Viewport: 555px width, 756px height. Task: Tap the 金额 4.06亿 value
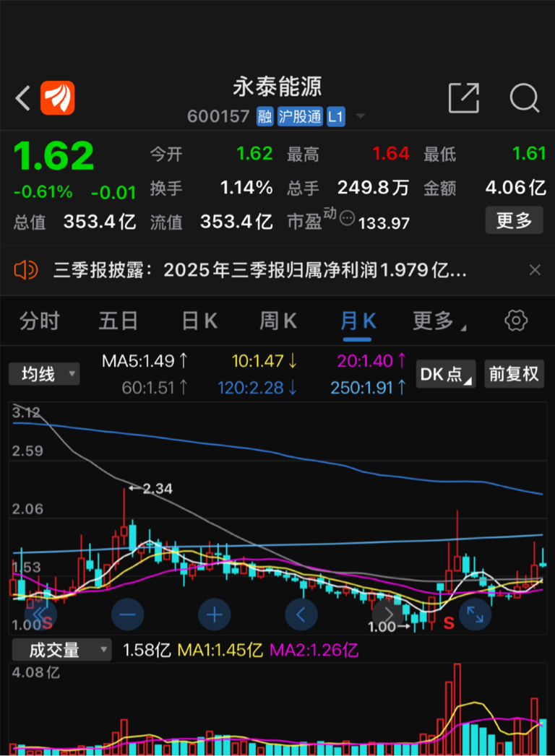[515, 188]
